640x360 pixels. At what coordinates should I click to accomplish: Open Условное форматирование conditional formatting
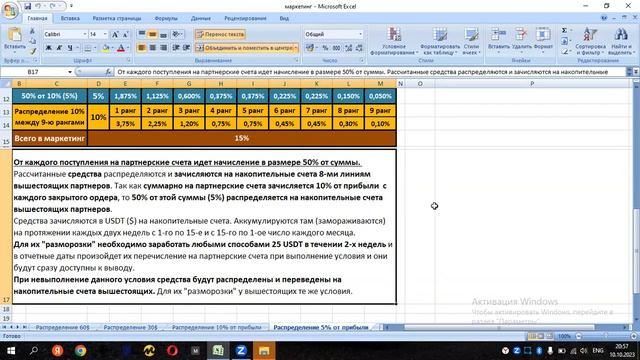pos(394,41)
